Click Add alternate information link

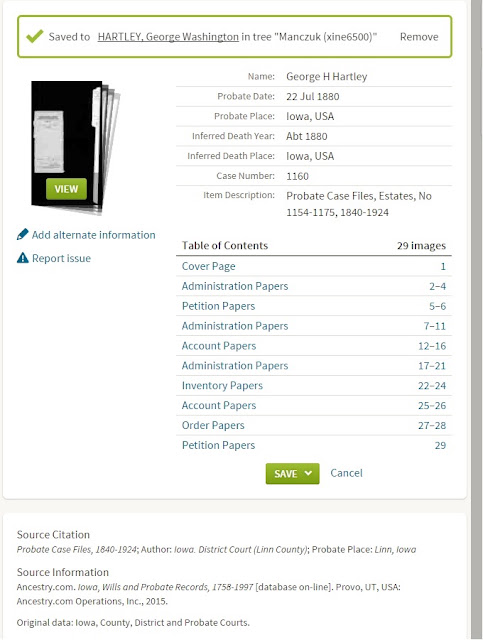pos(93,235)
